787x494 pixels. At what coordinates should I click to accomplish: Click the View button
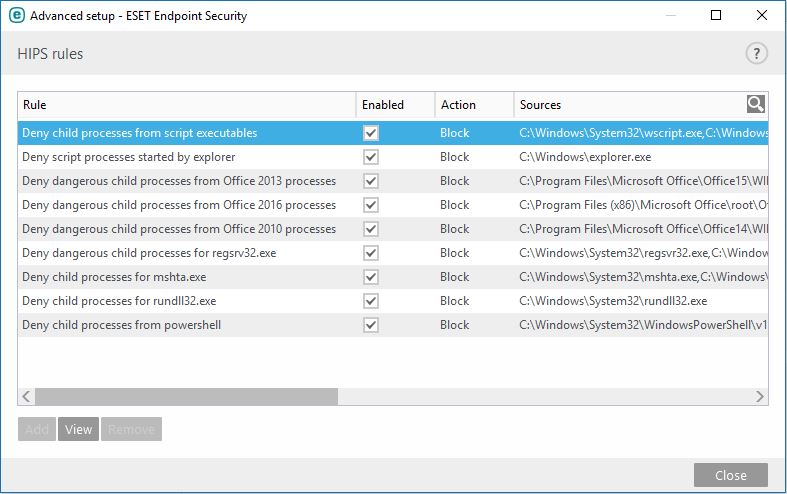coord(78,430)
